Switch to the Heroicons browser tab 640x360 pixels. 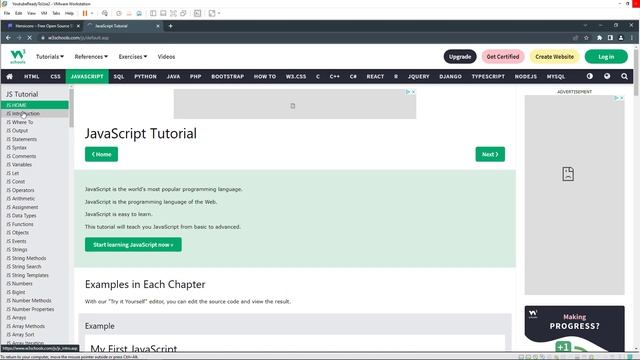tap(43, 26)
